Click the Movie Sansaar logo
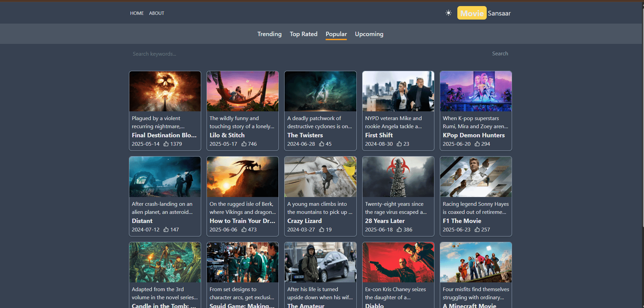The height and width of the screenshot is (308, 644). click(484, 13)
